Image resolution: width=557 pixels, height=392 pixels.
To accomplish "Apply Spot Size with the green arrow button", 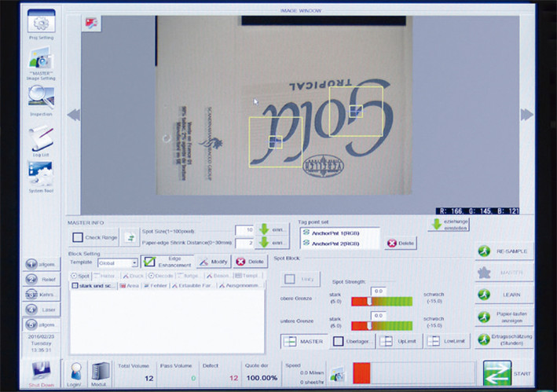I will [x=272, y=229].
